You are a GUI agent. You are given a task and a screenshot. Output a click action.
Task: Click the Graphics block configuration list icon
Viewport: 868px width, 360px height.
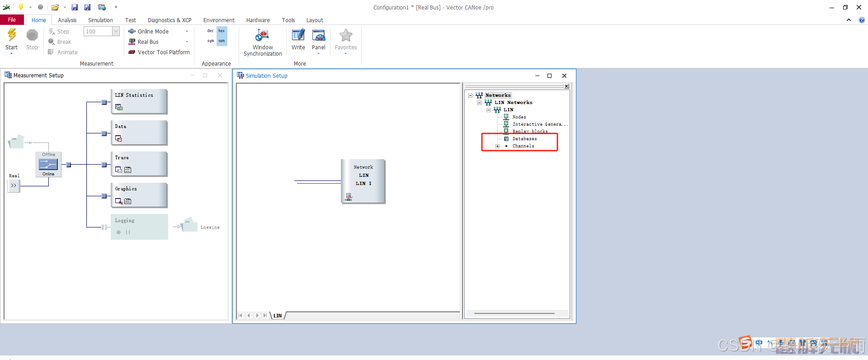(x=128, y=201)
